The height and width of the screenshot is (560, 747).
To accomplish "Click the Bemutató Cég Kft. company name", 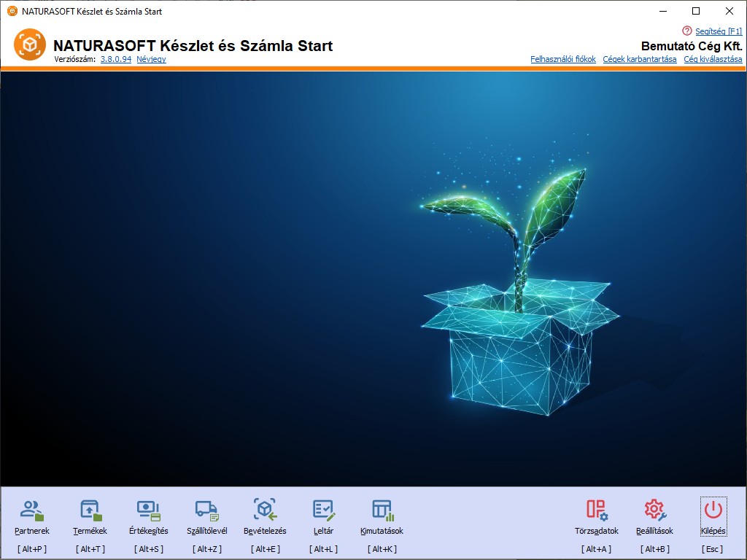I will pos(691,46).
